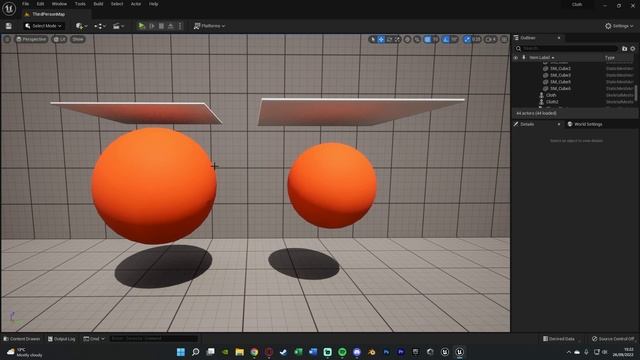Open the Help menu
640x360 pixels.
tap(153, 4)
